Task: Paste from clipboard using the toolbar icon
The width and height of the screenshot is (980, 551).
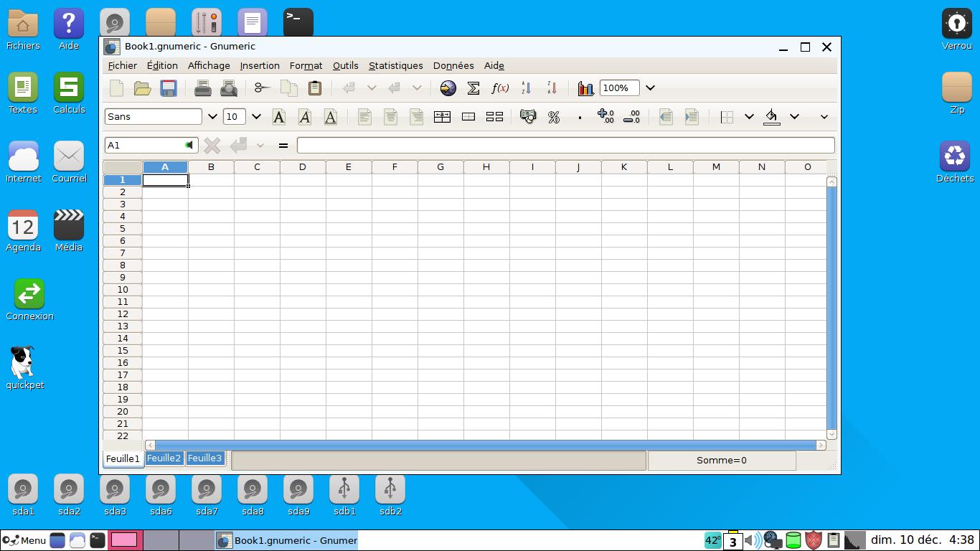Action: (x=314, y=88)
